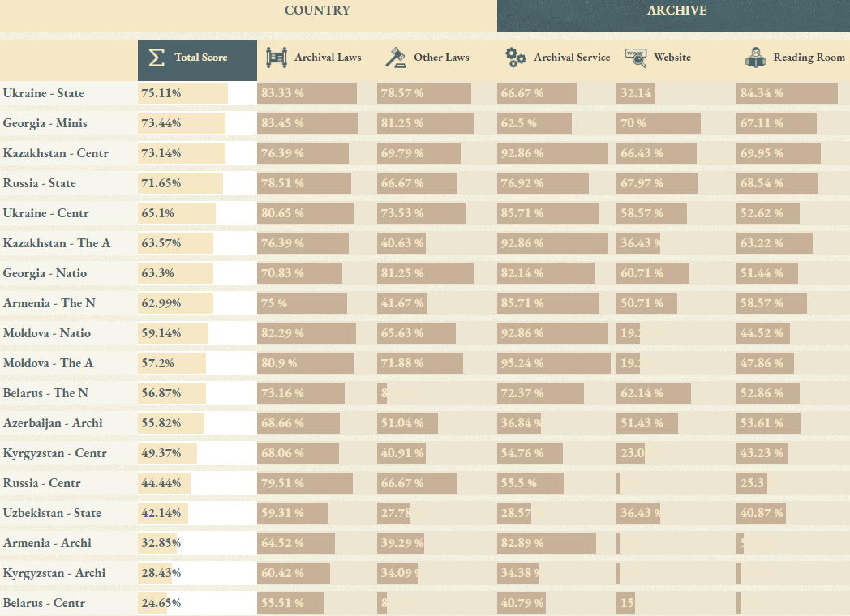This screenshot has height=616, width=850.
Task: Select the Uzbekistan - State row label
Action: 53,513
